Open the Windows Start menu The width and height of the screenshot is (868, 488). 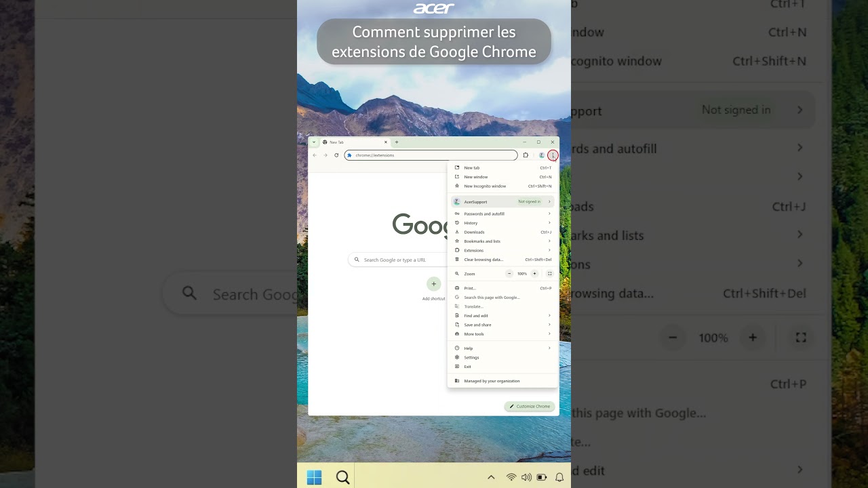314,476
